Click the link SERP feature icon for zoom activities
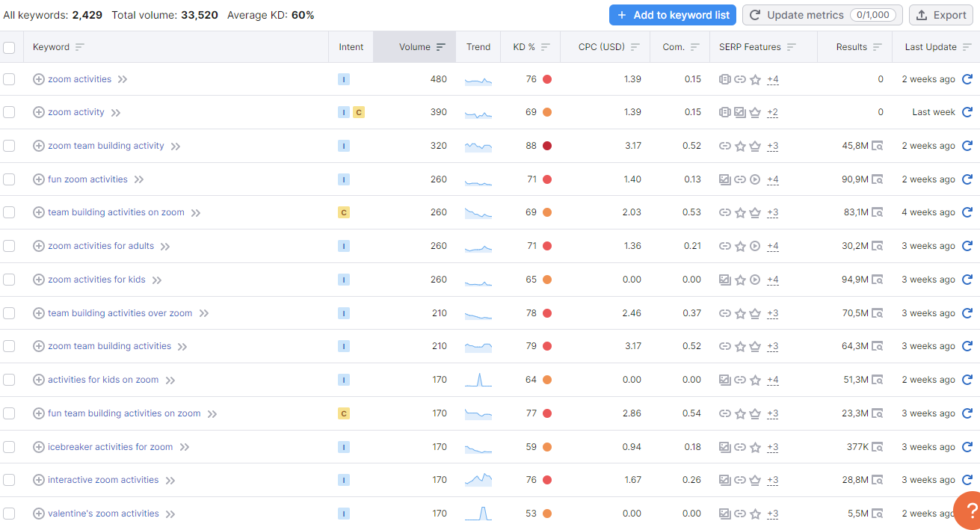Image resolution: width=980 pixels, height=530 pixels. pyautogui.click(x=740, y=79)
